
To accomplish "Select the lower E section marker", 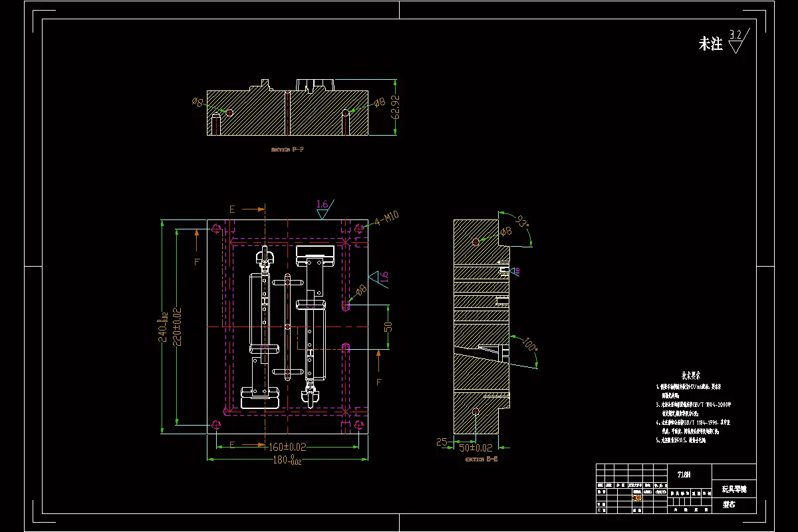I will [232, 444].
